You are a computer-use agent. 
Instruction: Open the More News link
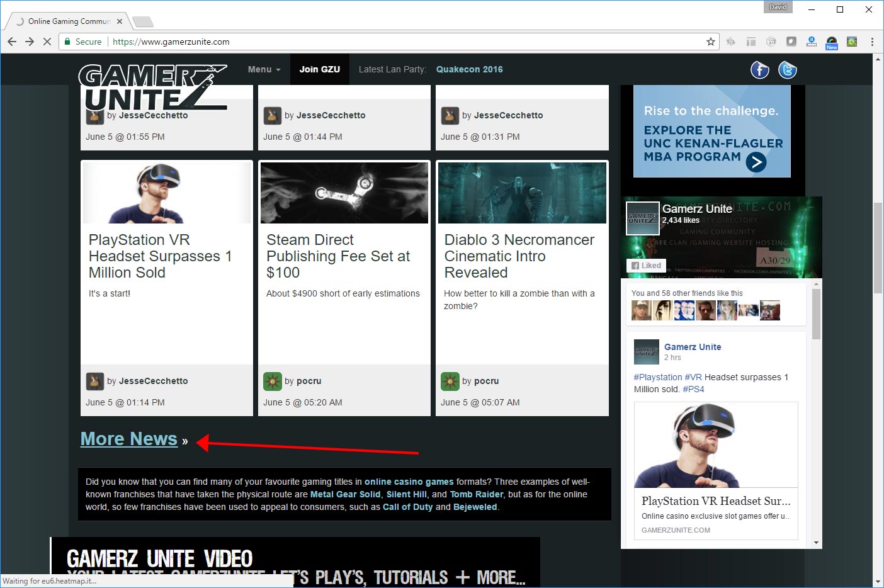coord(129,439)
